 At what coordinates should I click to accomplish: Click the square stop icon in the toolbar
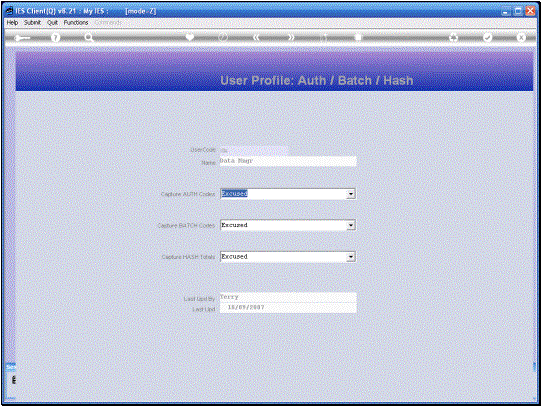pyautogui.click(x=358, y=37)
